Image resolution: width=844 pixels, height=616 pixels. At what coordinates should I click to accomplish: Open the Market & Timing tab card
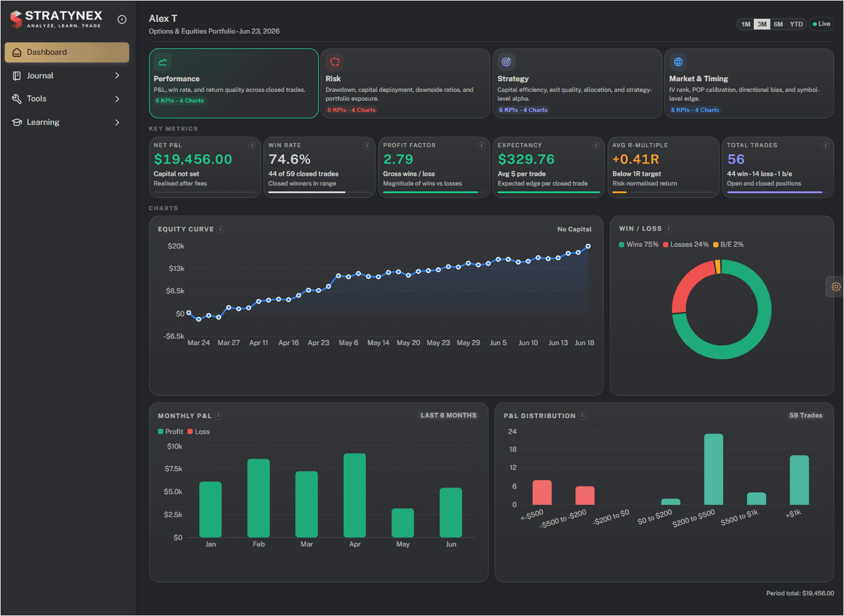tap(749, 84)
